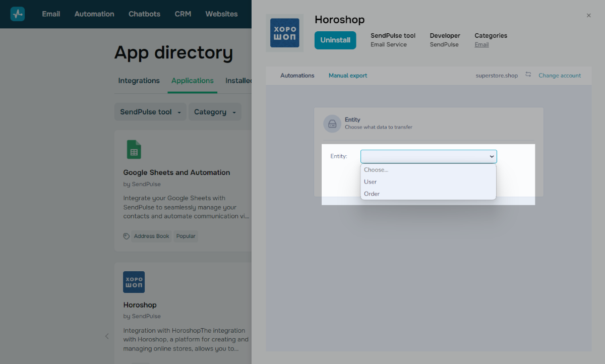Image resolution: width=605 pixels, height=364 pixels.
Task: Open the Email category link
Action: [481, 44]
